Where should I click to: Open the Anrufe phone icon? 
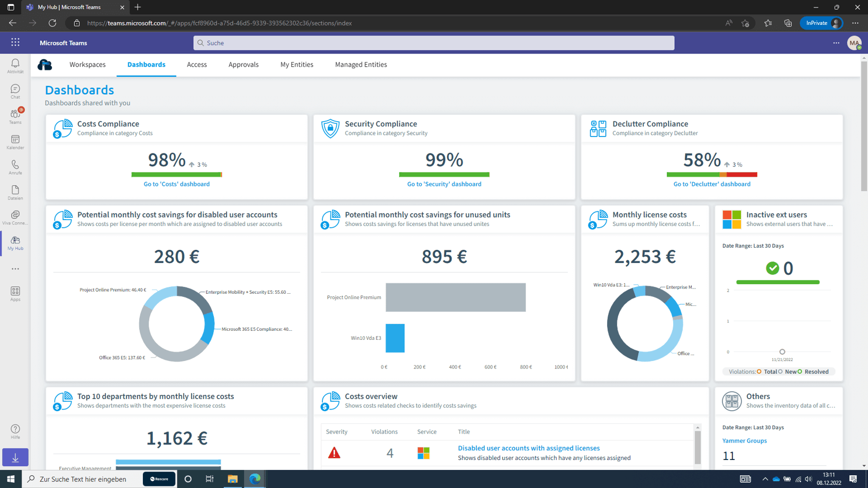15,167
